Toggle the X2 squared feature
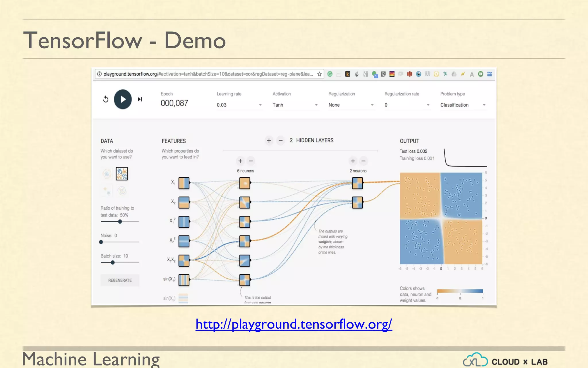 coord(184,241)
